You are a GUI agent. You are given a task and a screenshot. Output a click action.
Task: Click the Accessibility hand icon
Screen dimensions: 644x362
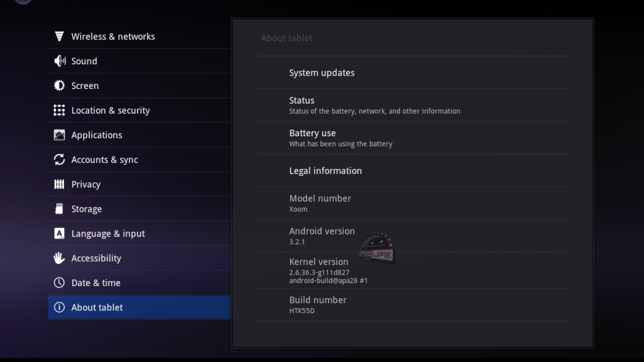[x=59, y=258]
